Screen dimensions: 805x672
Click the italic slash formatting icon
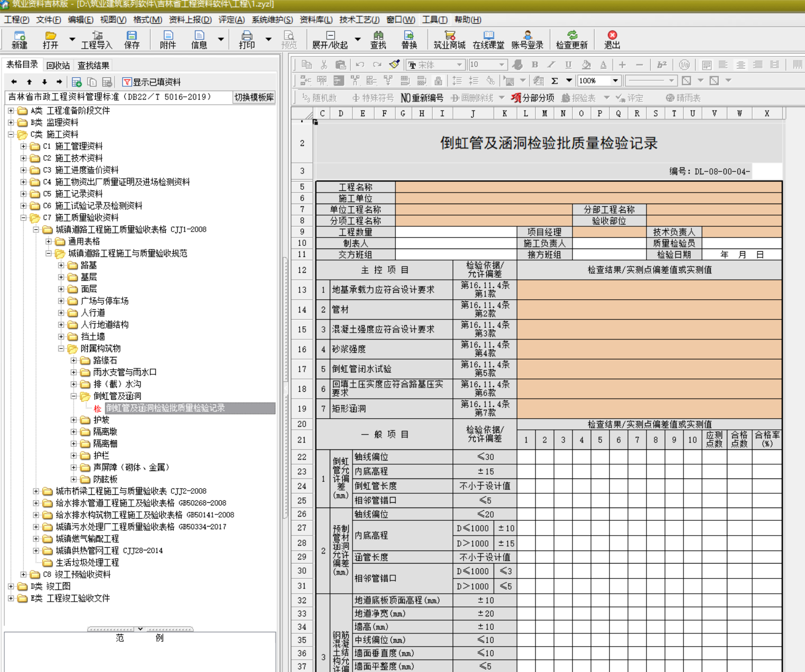pyautogui.click(x=551, y=65)
